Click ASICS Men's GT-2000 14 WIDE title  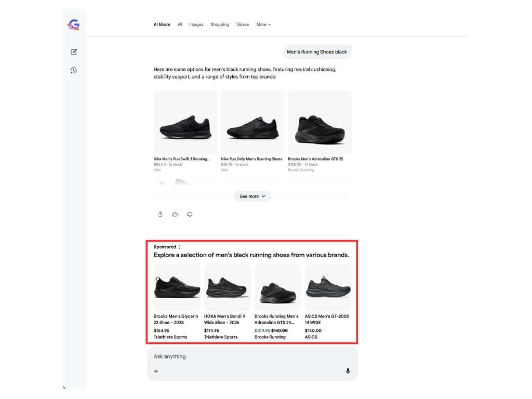(x=327, y=320)
